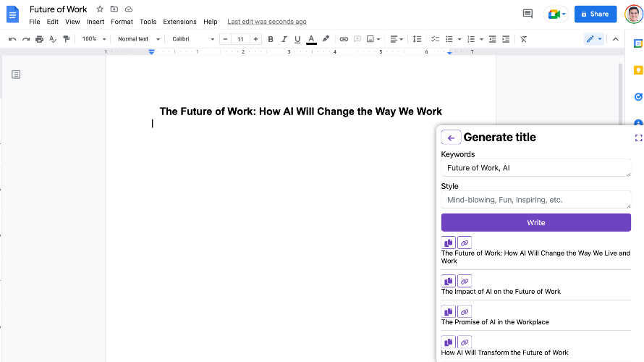Start a Google Meet call
The image size is (644, 362).
(556, 14)
